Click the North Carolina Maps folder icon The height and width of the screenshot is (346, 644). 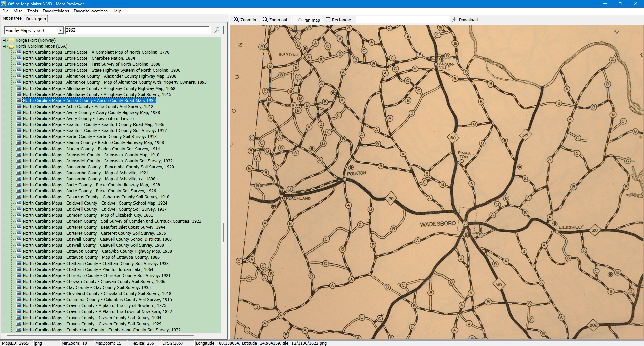tap(11, 46)
